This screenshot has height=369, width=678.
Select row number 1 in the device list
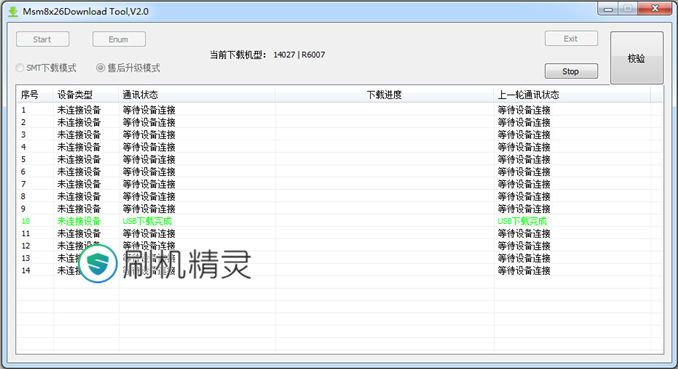pos(339,110)
